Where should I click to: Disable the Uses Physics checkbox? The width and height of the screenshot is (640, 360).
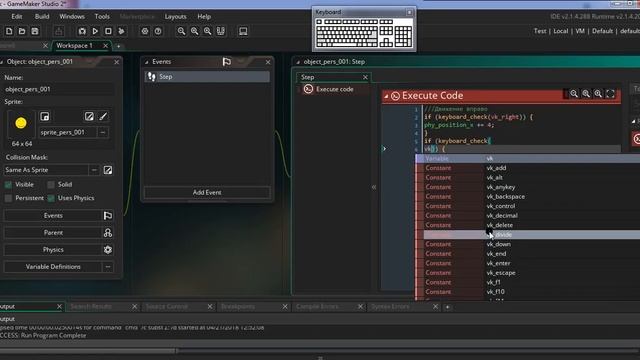[51, 198]
